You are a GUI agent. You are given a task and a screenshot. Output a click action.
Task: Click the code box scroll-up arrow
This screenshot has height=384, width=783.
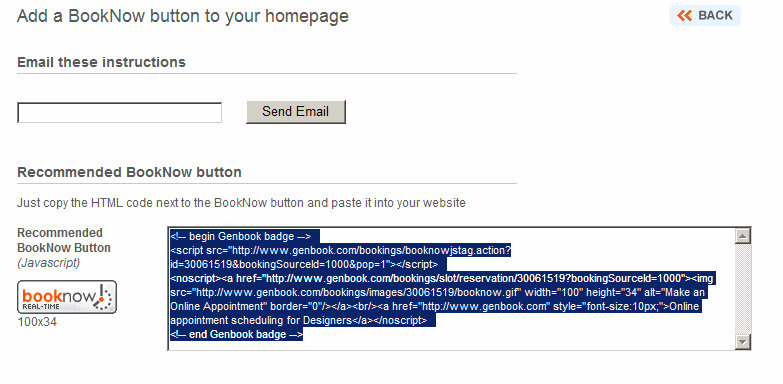click(x=743, y=236)
